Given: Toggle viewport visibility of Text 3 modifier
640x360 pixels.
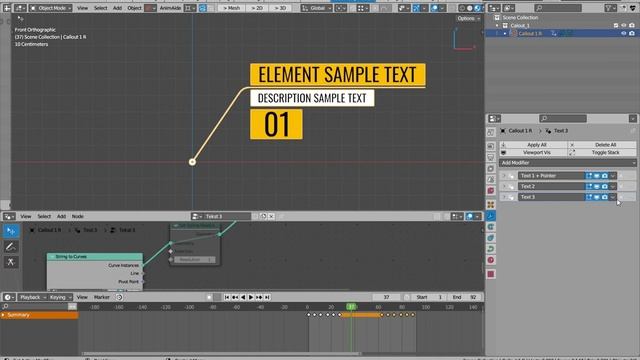Looking at the screenshot, I should (x=596, y=197).
